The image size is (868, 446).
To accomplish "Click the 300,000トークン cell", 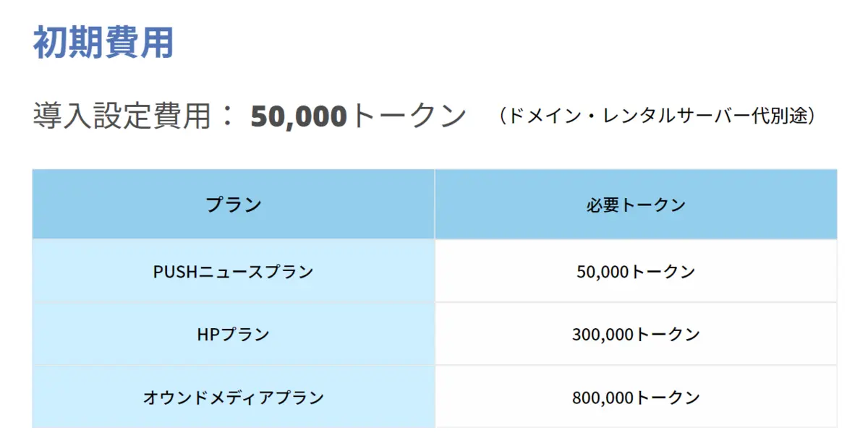I will (x=636, y=334).
